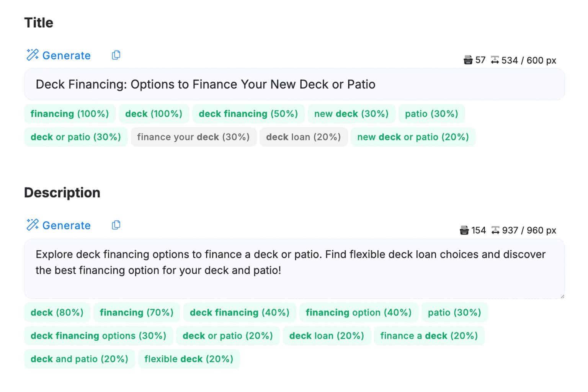Click the description pixel width icon
588x392 pixels.
coord(495,230)
